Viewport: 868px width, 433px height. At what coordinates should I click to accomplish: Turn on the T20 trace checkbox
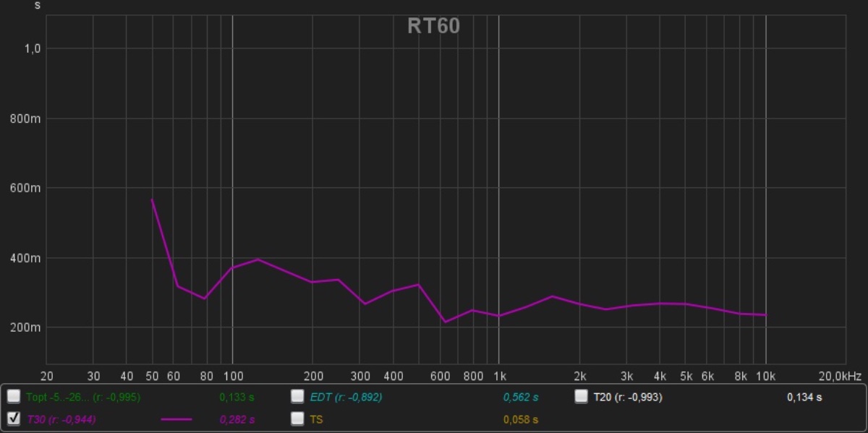pos(582,397)
